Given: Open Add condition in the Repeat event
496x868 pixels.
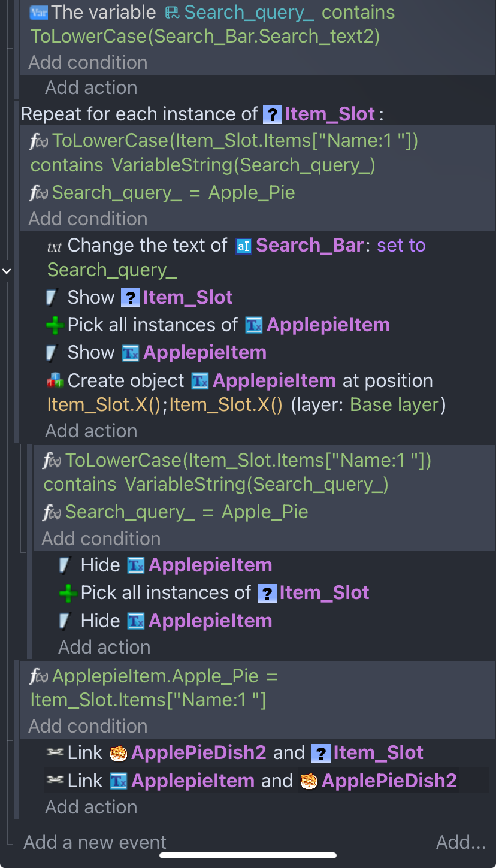Looking at the screenshot, I should coord(87,219).
